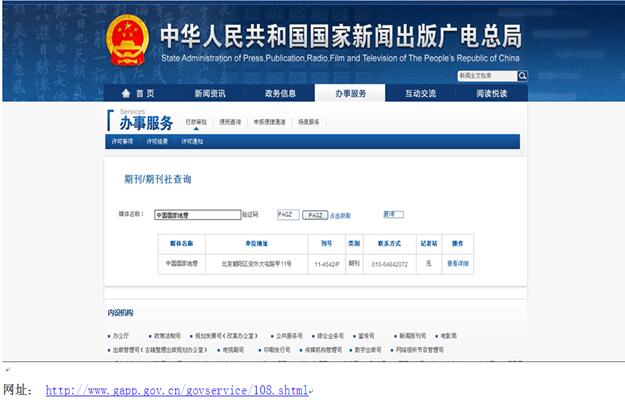Select 行政审批 in the services submenu
The image size is (625, 402).
tap(196, 122)
